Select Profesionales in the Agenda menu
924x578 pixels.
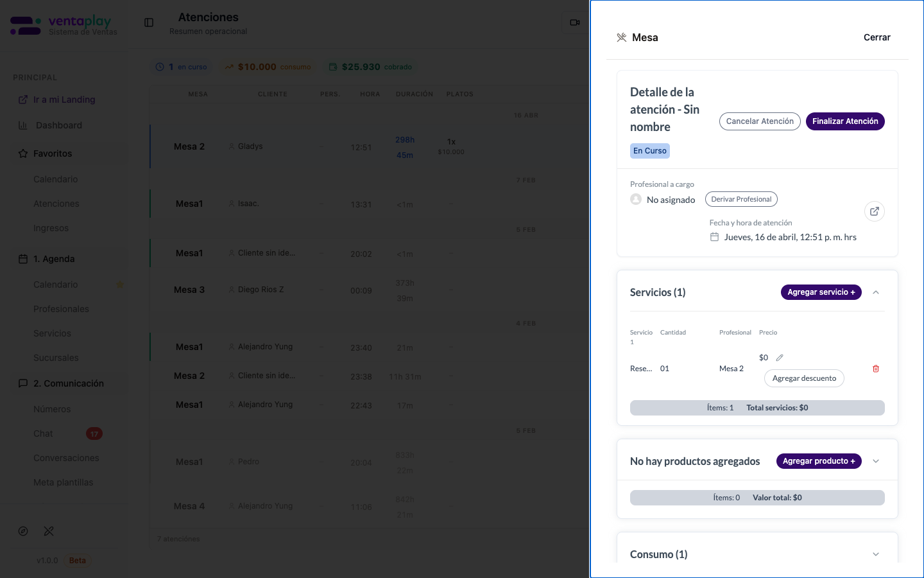(x=61, y=309)
